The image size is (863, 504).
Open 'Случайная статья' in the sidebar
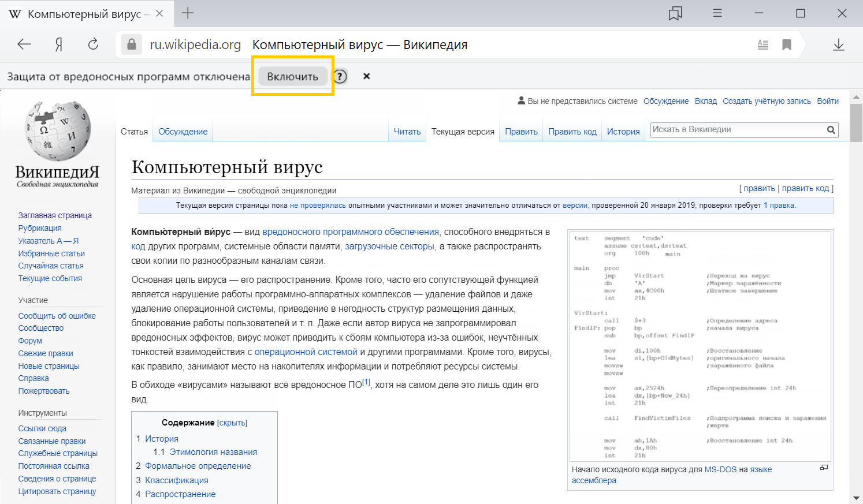click(x=51, y=266)
